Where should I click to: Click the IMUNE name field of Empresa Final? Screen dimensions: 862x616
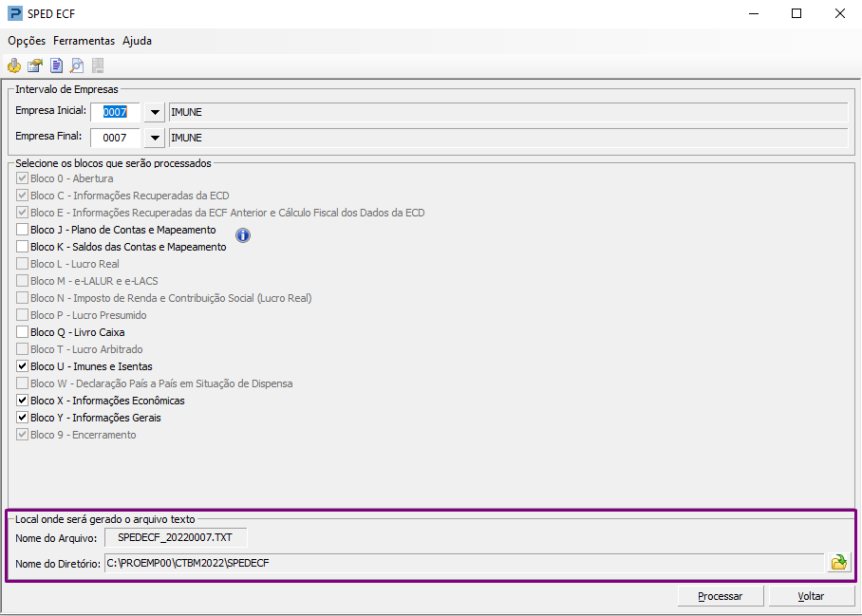508,138
